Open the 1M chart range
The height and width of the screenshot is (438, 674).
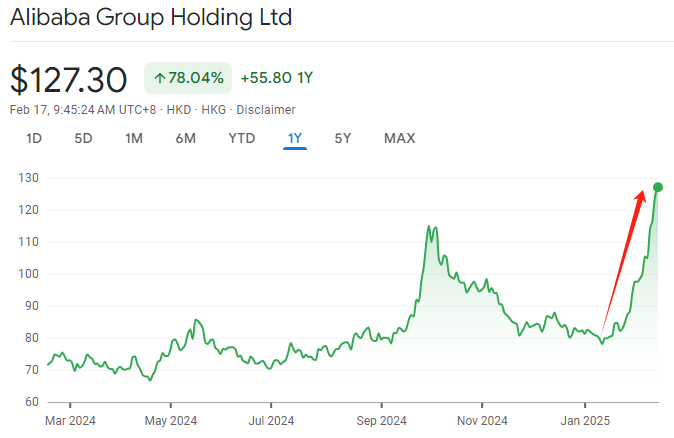tap(134, 138)
